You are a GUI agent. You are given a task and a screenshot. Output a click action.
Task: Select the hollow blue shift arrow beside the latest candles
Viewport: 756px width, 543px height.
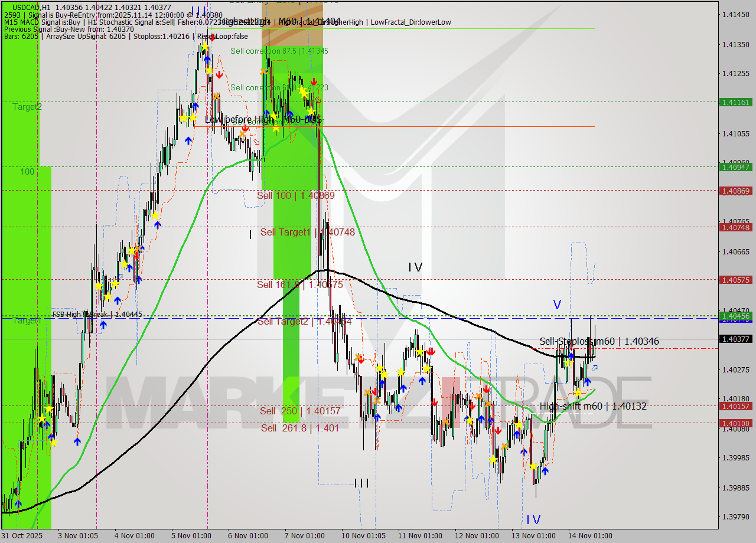595,368
